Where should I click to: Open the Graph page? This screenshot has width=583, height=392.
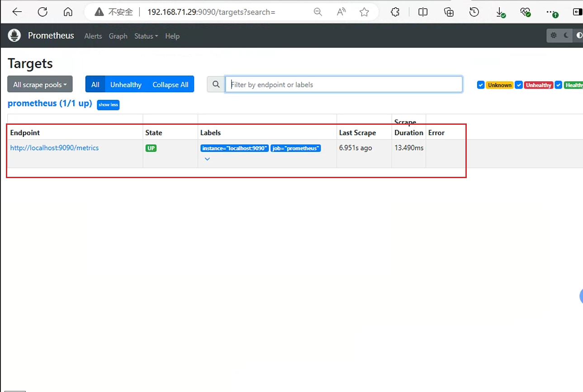(x=118, y=36)
